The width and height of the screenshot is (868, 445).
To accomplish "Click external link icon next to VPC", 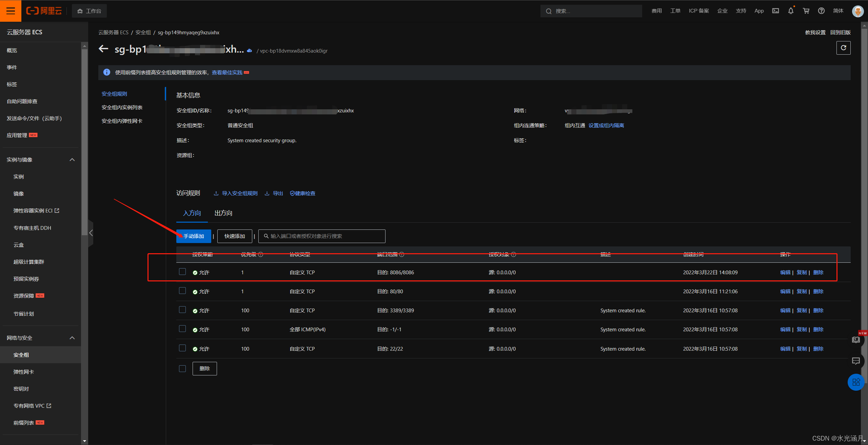I will coord(49,406).
